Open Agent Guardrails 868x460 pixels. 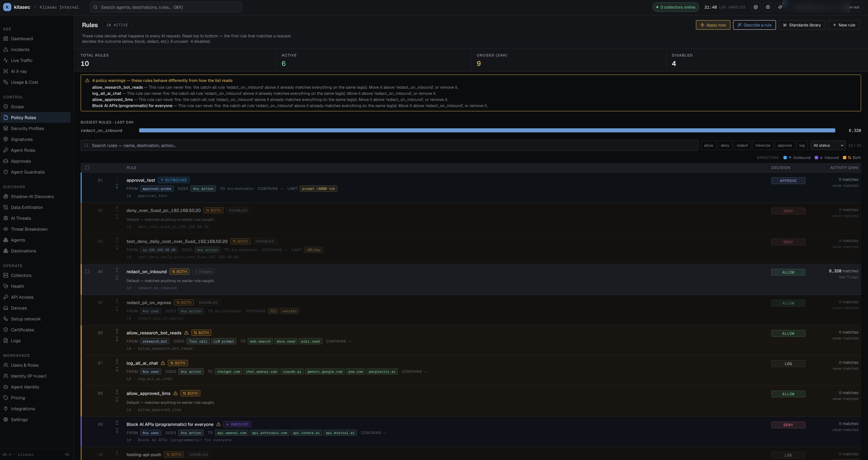[x=35, y=172]
